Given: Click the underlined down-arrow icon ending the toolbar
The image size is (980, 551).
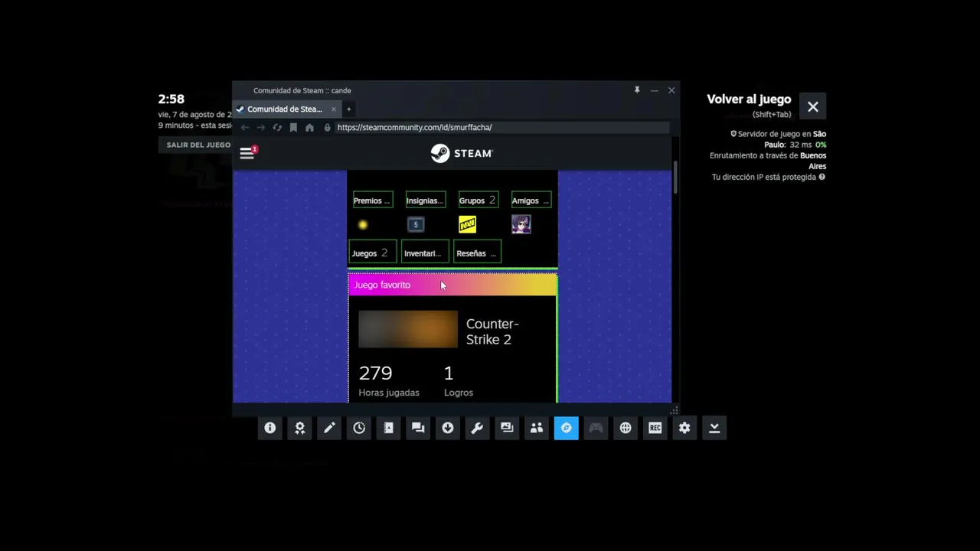Looking at the screenshot, I should pos(714,428).
